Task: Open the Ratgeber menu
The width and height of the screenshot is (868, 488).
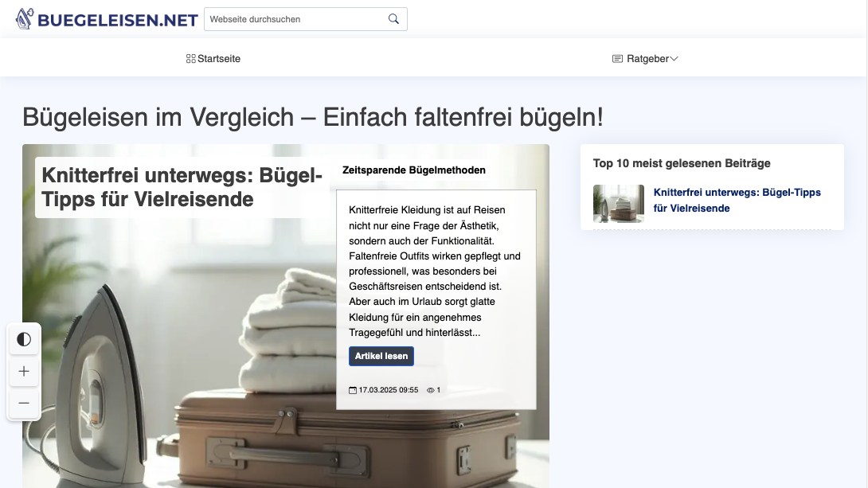Action: pyautogui.click(x=647, y=58)
